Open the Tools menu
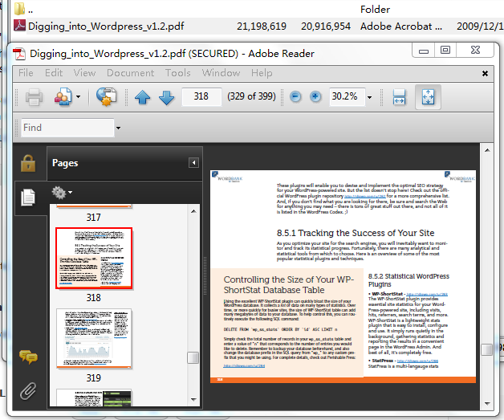The width and height of the screenshot is (504, 420). tap(177, 73)
